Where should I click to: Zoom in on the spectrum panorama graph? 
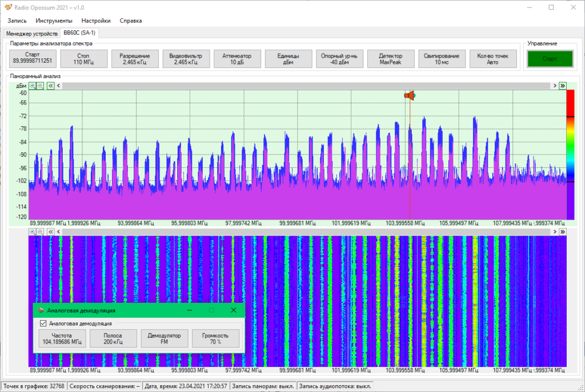coord(33,86)
